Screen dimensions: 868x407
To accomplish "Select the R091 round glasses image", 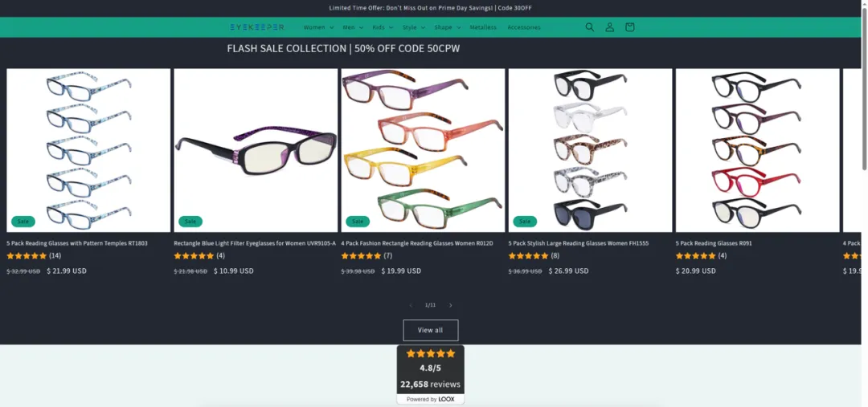I will pos(757,150).
